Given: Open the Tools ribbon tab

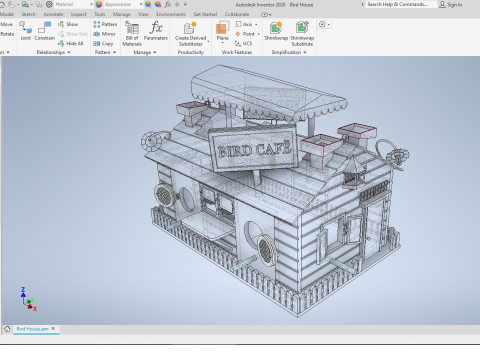Looking at the screenshot, I should (99, 14).
